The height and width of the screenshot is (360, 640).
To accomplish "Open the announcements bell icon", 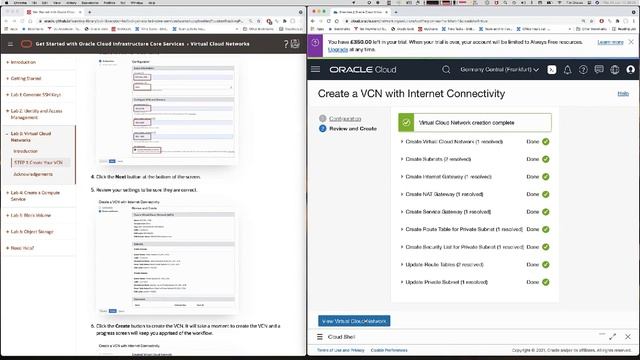I will click(x=567, y=70).
